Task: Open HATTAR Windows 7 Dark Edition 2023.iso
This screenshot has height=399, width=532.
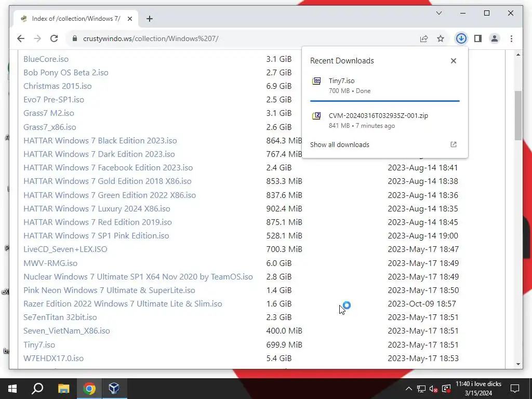Action: tap(99, 154)
